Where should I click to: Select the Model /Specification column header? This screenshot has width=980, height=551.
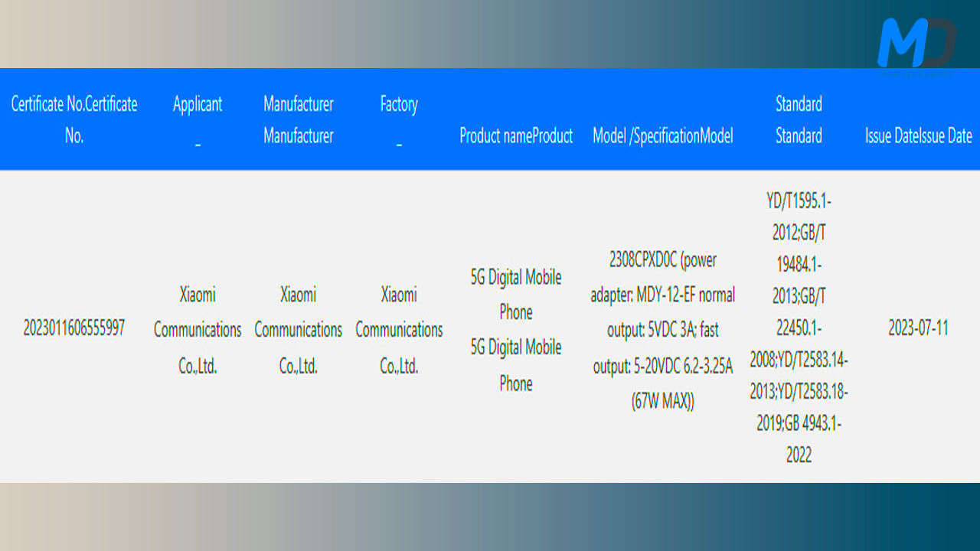(x=662, y=136)
